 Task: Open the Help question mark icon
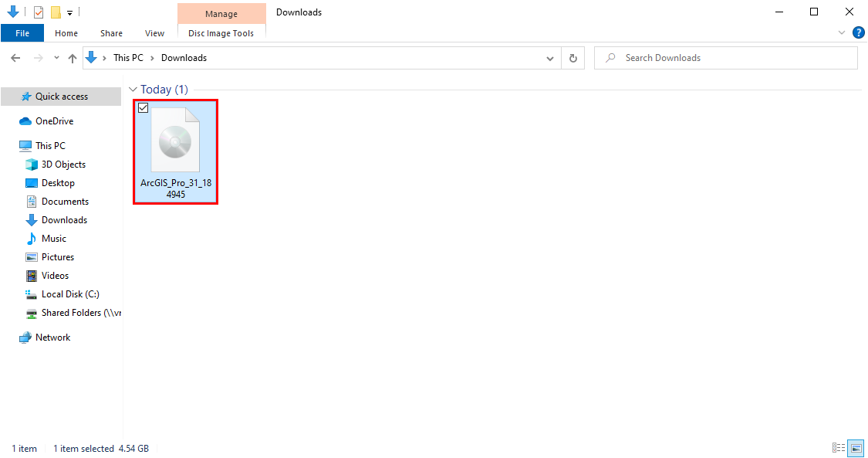coord(859,32)
